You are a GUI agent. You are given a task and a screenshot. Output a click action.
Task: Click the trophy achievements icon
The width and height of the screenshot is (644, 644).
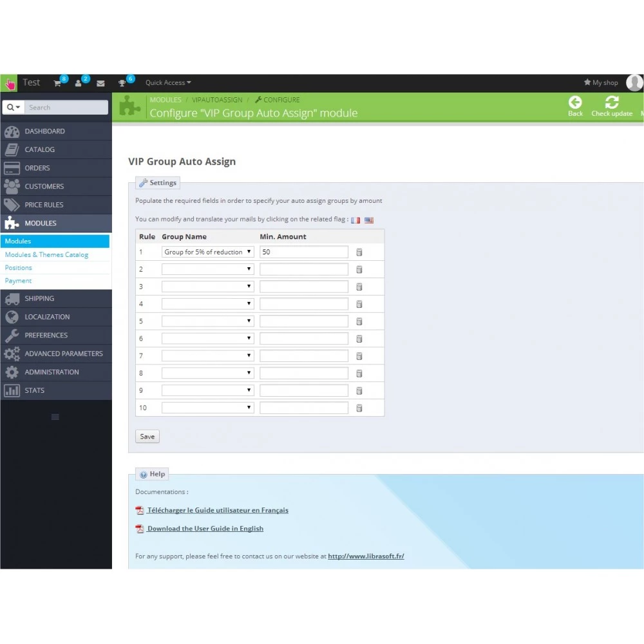122,83
